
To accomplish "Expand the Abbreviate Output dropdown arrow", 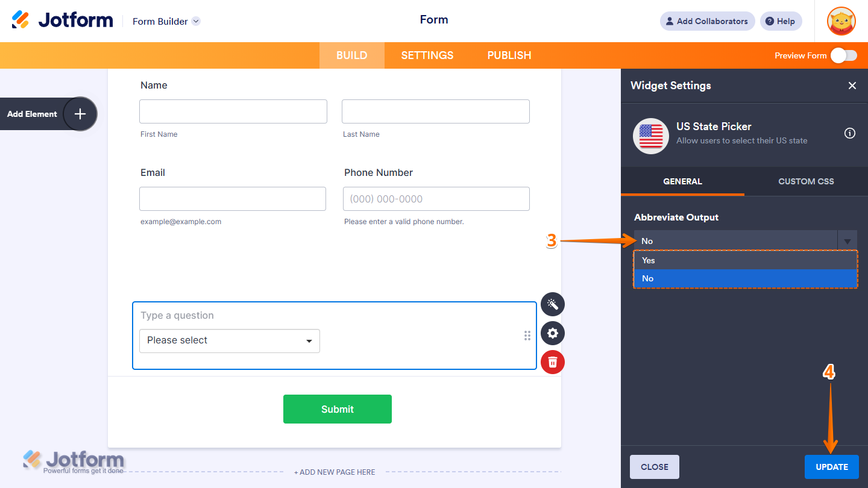I will [x=848, y=240].
